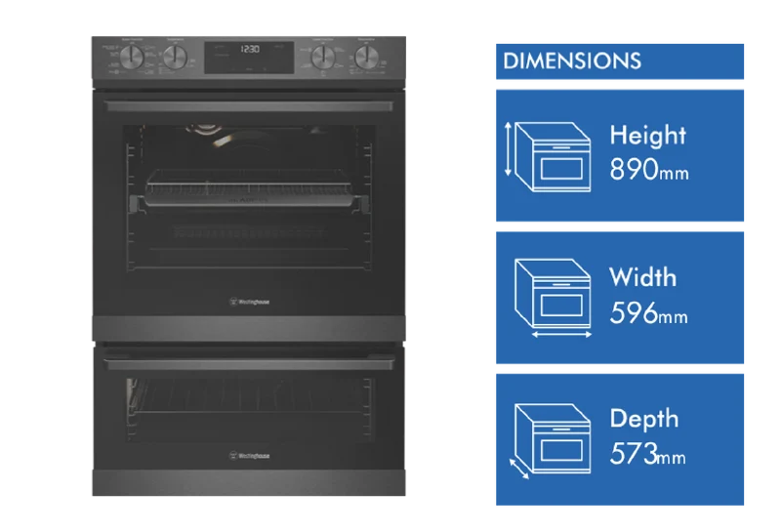Image resolution: width=781 pixels, height=532 pixels.
Task: Click the far-left oven control knob
Action: click(132, 58)
